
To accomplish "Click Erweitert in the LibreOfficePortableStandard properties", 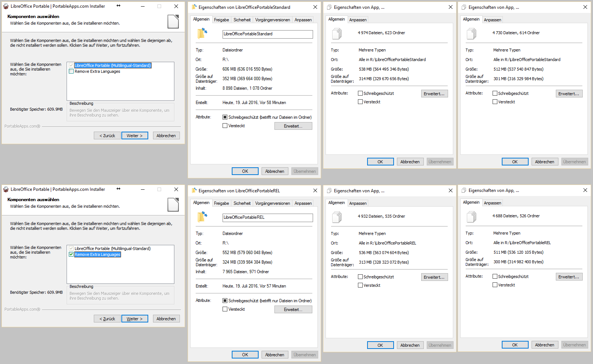I will pos(293,126).
